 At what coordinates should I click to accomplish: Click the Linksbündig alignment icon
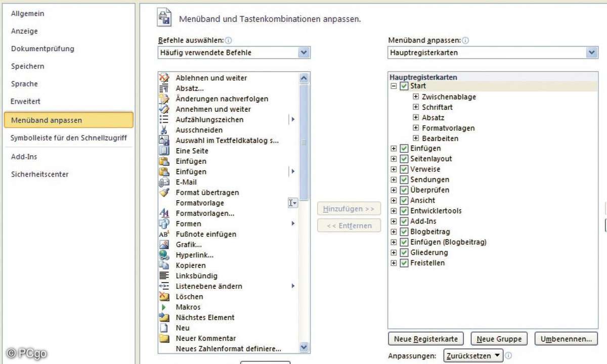click(164, 276)
